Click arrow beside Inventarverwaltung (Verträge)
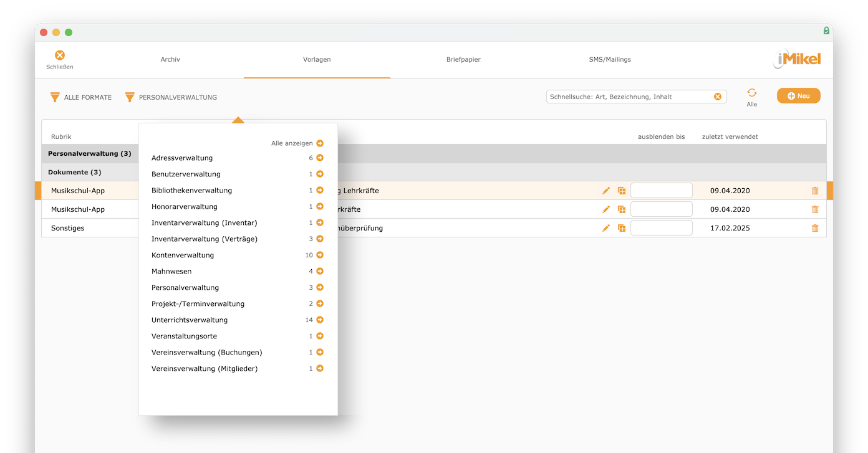The image size is (868, 453). pos(320,239)
